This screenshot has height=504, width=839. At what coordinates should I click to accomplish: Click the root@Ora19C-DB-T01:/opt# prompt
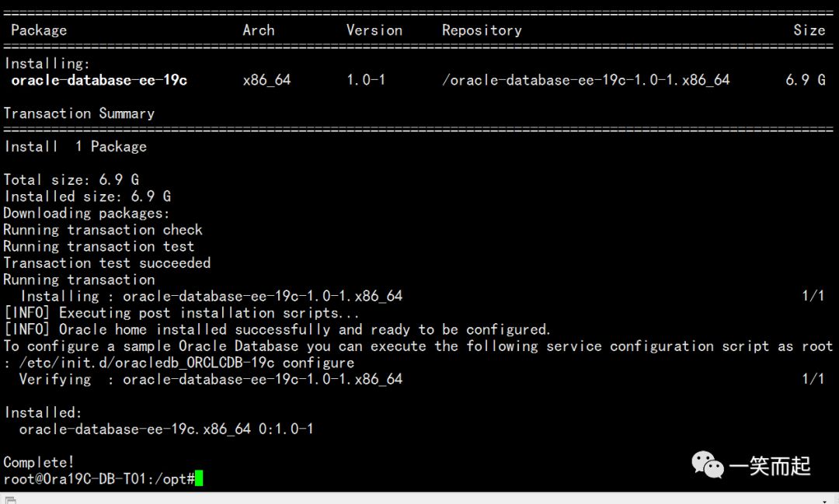point(99,479)
